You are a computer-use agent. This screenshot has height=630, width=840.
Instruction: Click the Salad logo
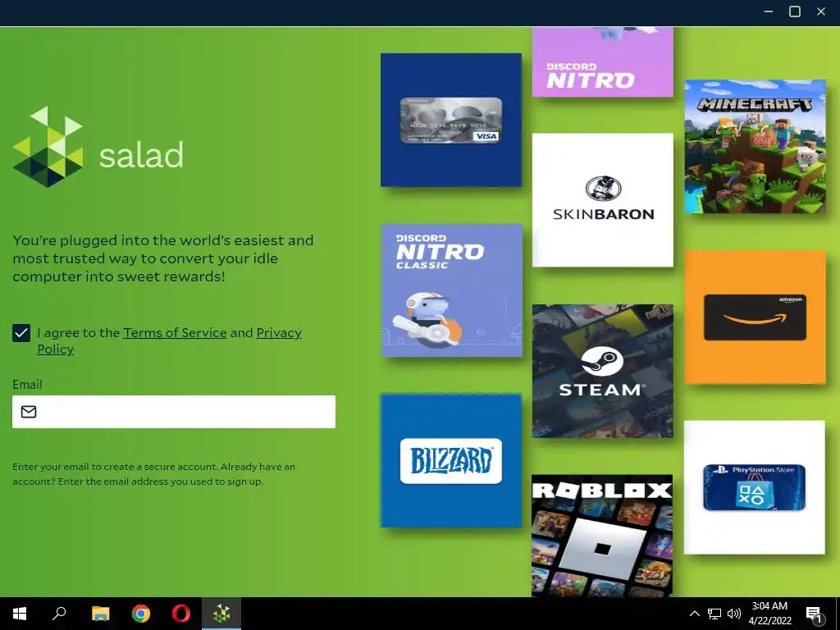[98, 148]
